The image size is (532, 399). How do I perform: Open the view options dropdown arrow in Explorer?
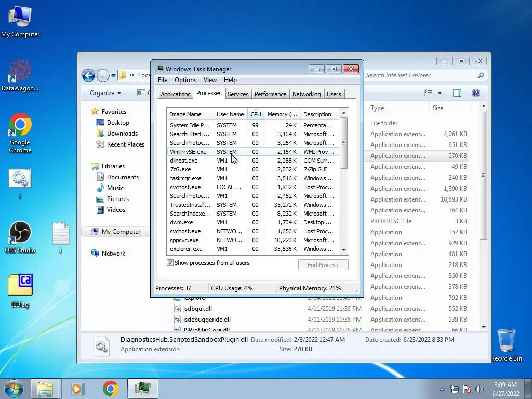[440, 93]
